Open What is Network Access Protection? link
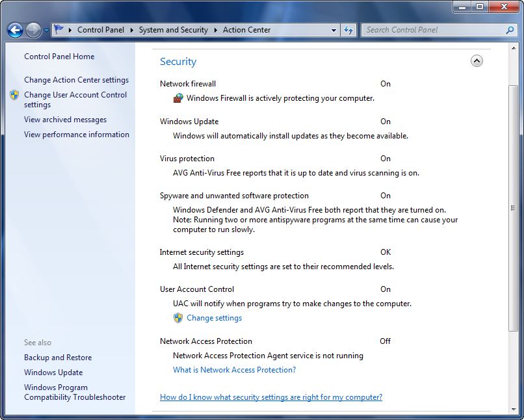Screen dimensions: 524x420 click(x=234, y=370)
